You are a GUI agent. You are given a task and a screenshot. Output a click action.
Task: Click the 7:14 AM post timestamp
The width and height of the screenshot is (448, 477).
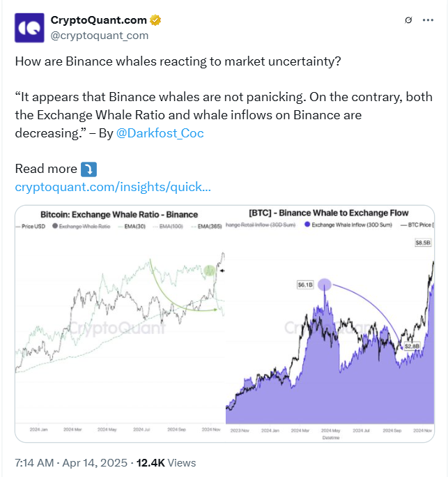point(34,462)
